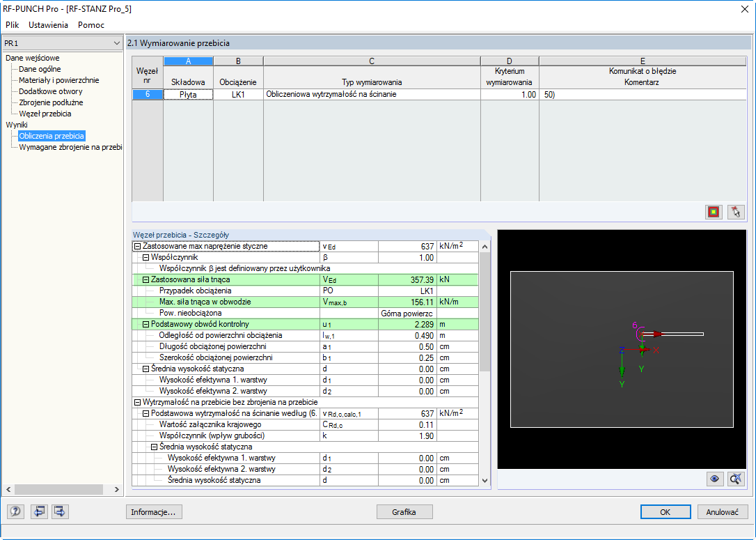Open the PR1 case dropdown
The height and width of the screenshot is (540, 756).
click(62, 43)
